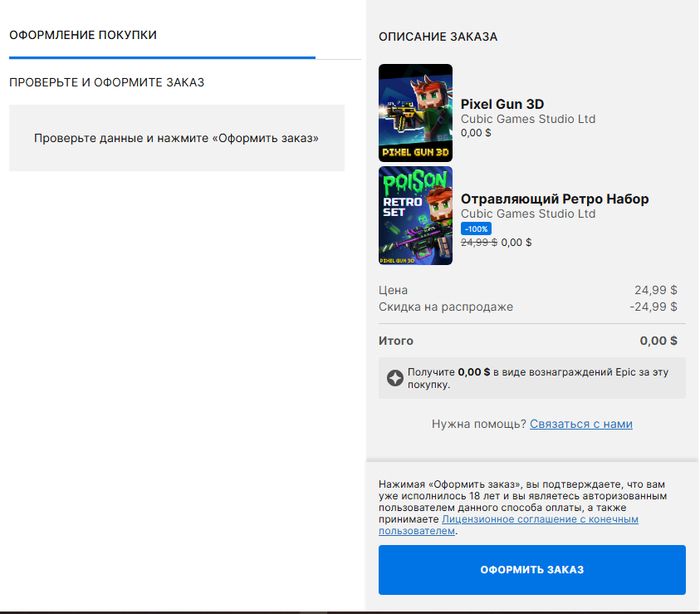Open the «Связаться с нами» link
This screenshot has height=614, width=700.
(x=580, y=424)
